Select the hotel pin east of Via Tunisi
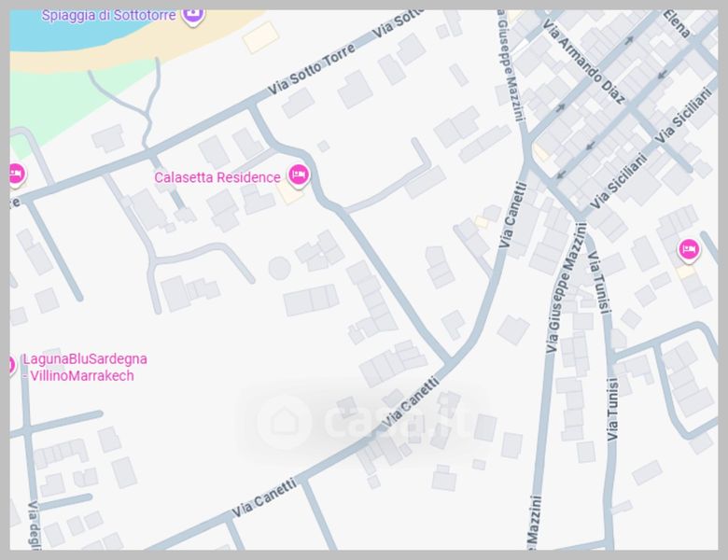The width and height of the screenshot is (728, 560). pos(689,250)
